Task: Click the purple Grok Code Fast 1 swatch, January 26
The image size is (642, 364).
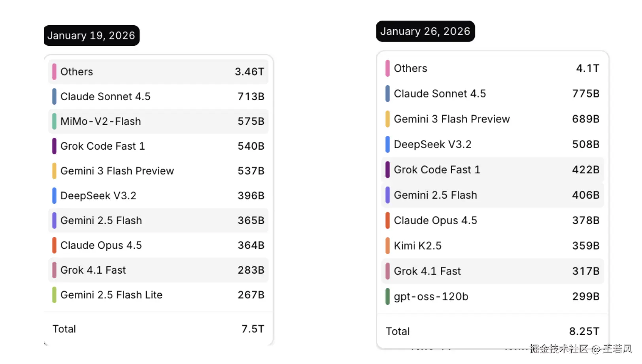Action: pos(388,170)
